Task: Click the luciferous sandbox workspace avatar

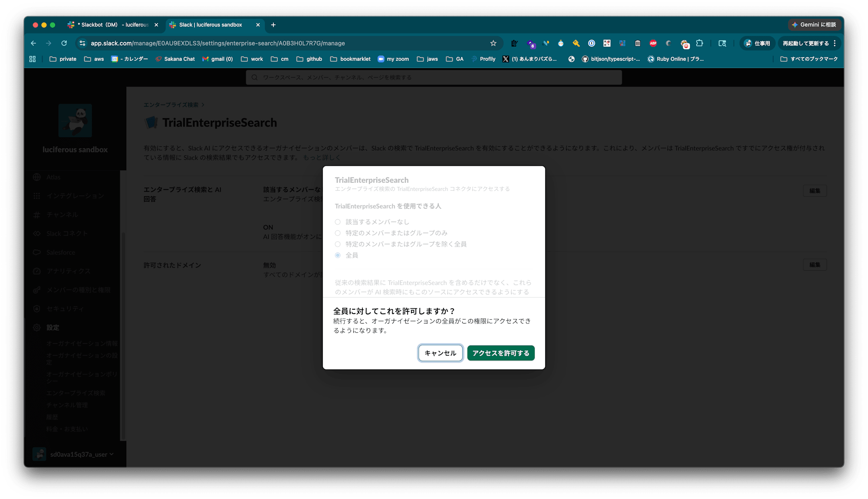Action: 75,120
